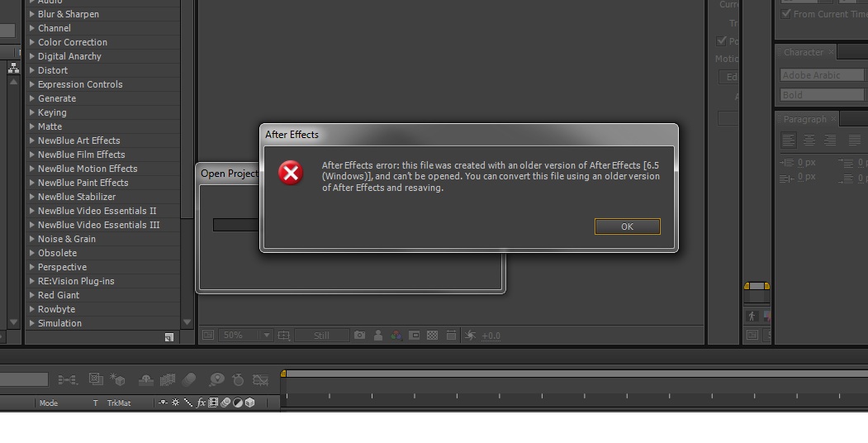Open composition mini-flowchart in timeline
Screen dimensions: 868x443
[x=68, y=379]
